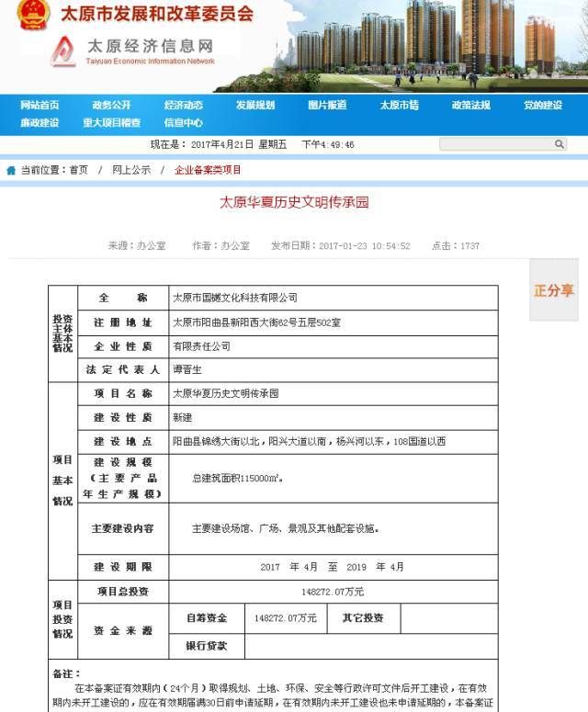Open the 网站首页 menu item
This screenshot has width=588, height=712.
pyautogui.click(x=40, y=106)
